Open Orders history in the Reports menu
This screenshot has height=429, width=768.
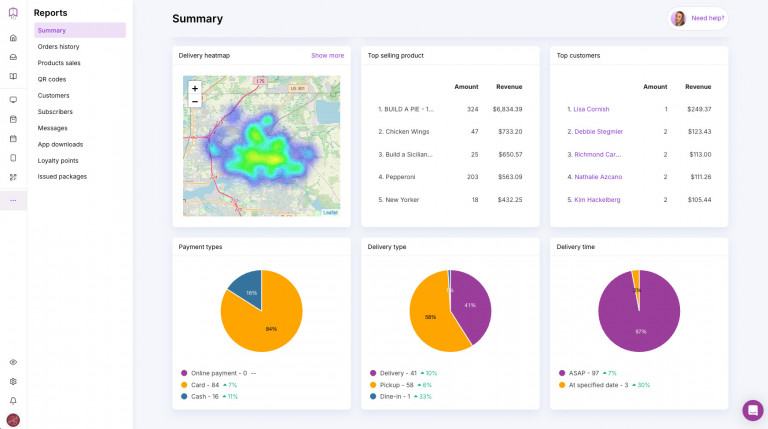(59, 47)
